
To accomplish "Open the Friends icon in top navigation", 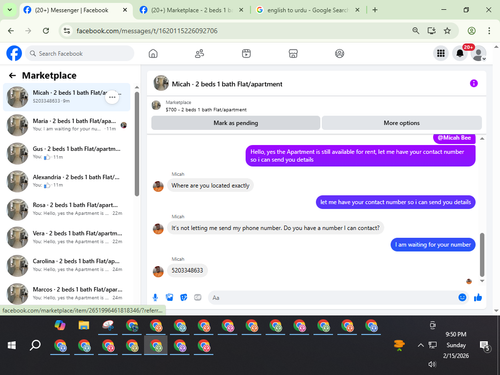I will (199, 53).
